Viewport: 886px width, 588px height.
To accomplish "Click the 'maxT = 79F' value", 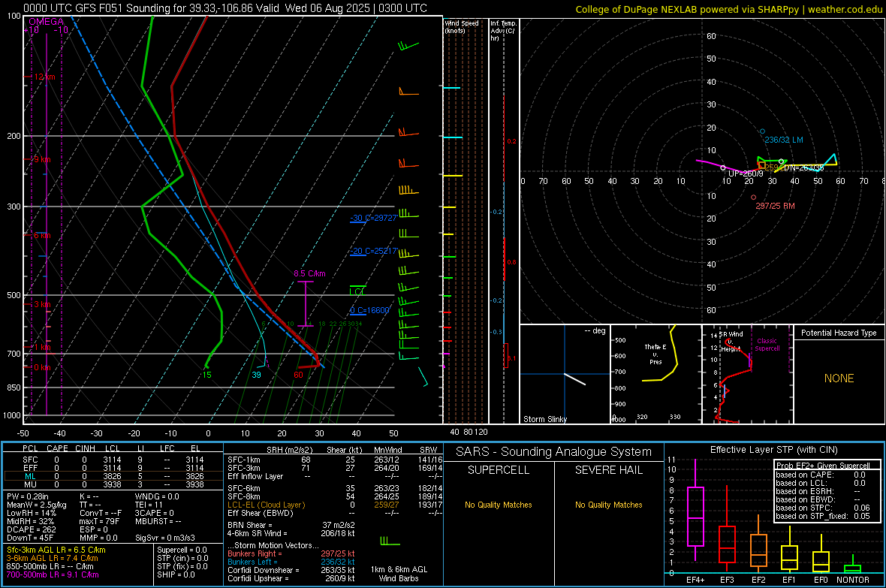I will click(99, 521).
